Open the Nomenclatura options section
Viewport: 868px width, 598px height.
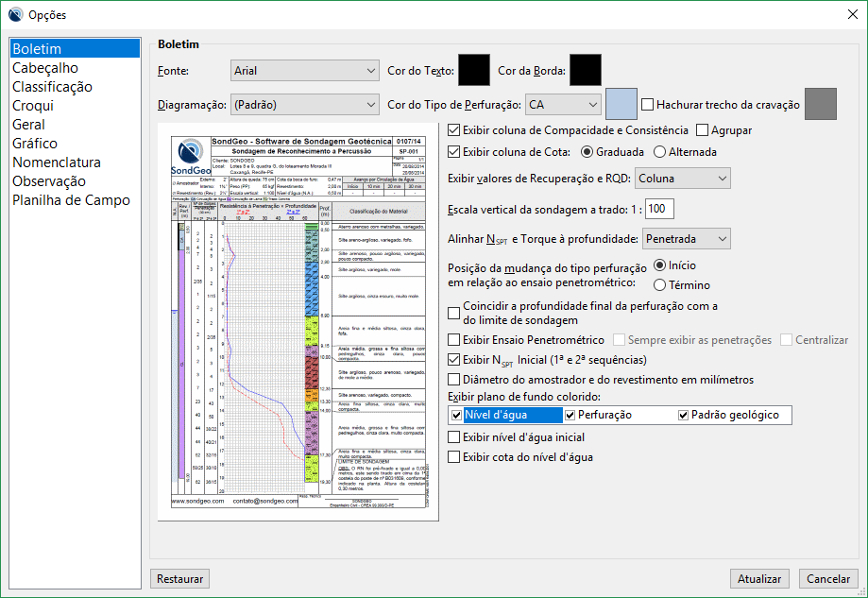[x=75, y=162]
